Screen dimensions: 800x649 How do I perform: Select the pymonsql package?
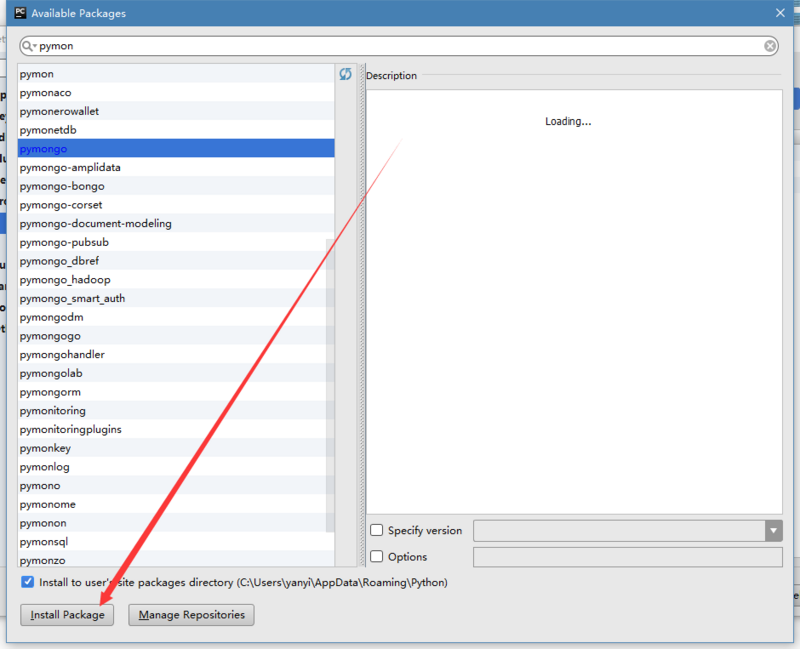coord(176,542)
